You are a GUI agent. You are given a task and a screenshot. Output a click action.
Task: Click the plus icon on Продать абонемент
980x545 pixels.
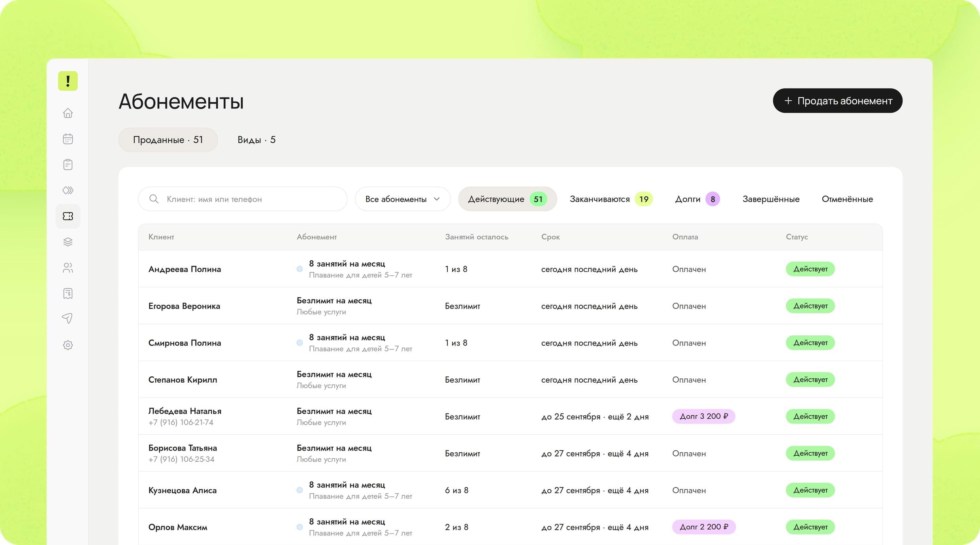(x=788, y=101)
